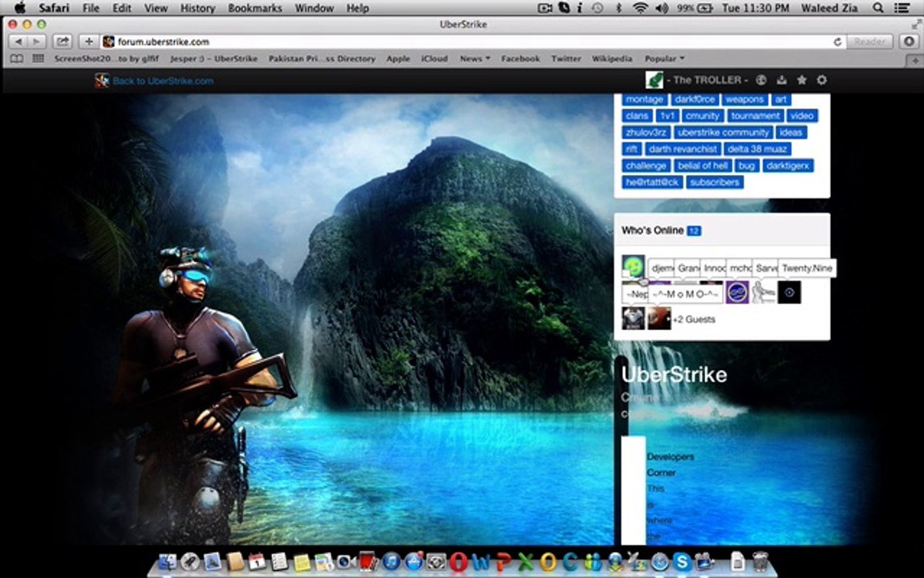Click the forum.uberstrike.com address field
This screenshot has width=924, height=578.
[472, 42]
